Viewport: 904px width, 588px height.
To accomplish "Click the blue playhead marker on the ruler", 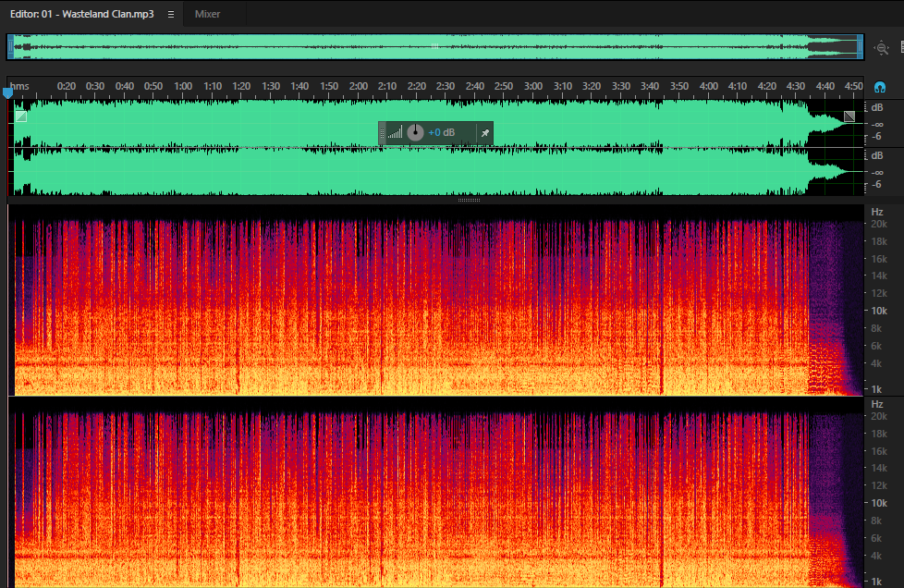I will tap(7, 92).
